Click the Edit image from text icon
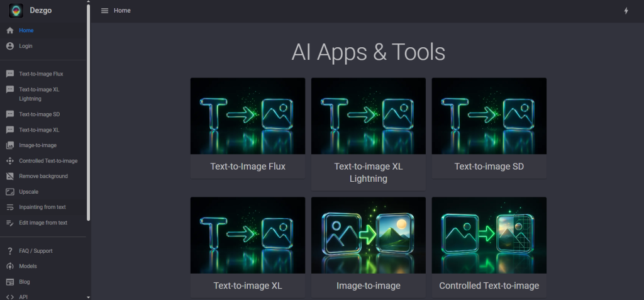Viewport: 644px width, 300px height. click(x=10, y=223)
